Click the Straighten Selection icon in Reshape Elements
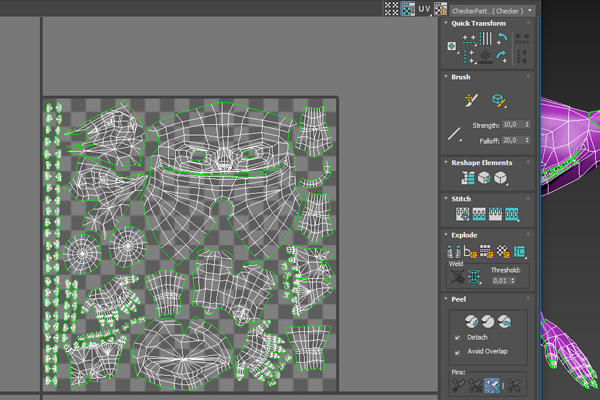Screen dimensions: 600x400 [468, 178]
